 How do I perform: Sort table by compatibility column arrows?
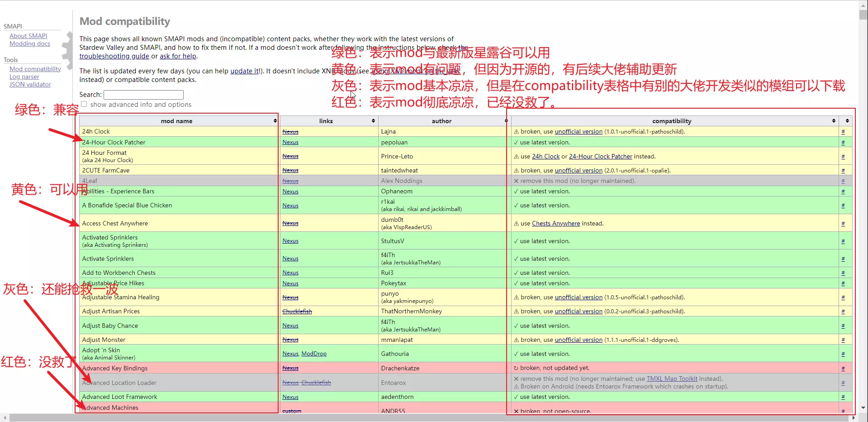[834, 121]
